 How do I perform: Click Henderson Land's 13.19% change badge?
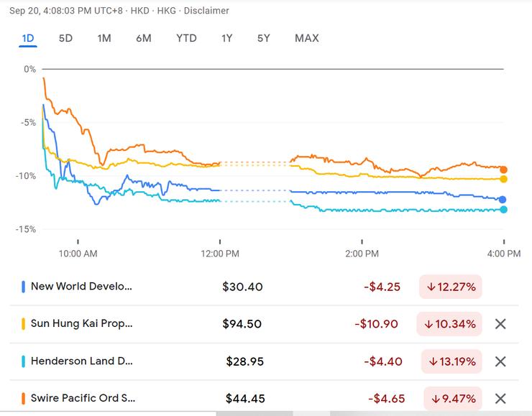(451, 361)
